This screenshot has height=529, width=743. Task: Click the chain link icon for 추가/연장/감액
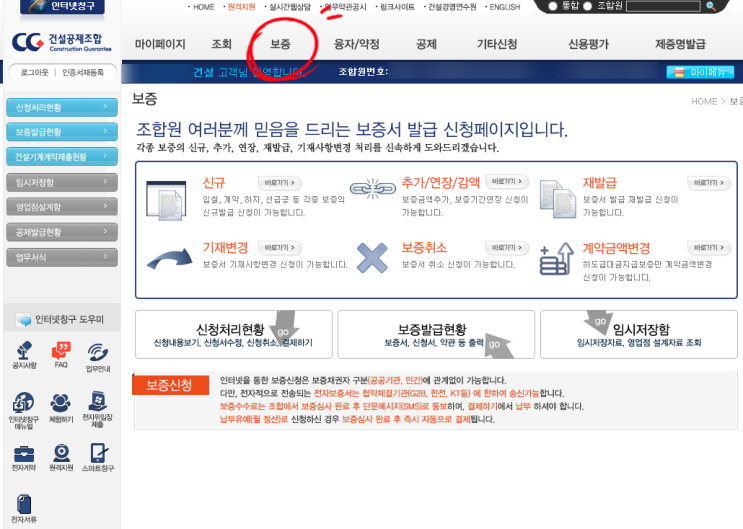tap(372, 189)
